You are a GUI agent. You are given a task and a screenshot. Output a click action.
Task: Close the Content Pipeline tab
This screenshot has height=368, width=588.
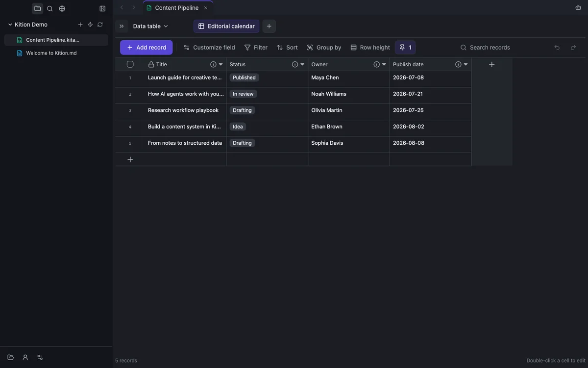pos(206,8)
